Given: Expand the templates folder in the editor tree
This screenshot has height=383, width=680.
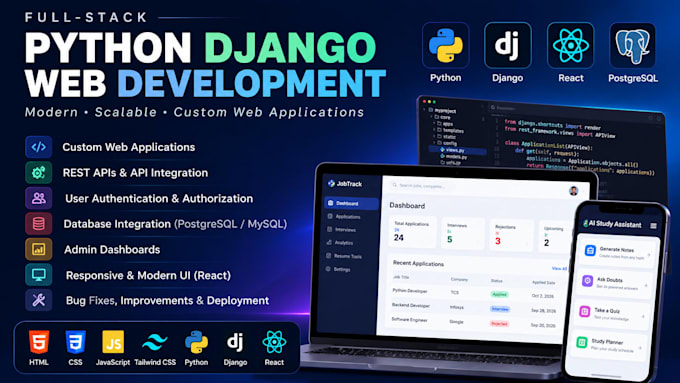Looking at the screenshot, I should coord(449,130).
